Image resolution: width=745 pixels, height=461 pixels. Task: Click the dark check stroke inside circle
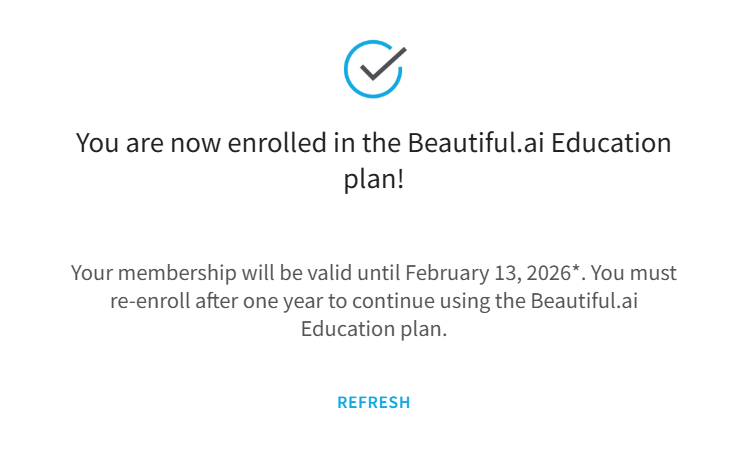pos(383,63)
